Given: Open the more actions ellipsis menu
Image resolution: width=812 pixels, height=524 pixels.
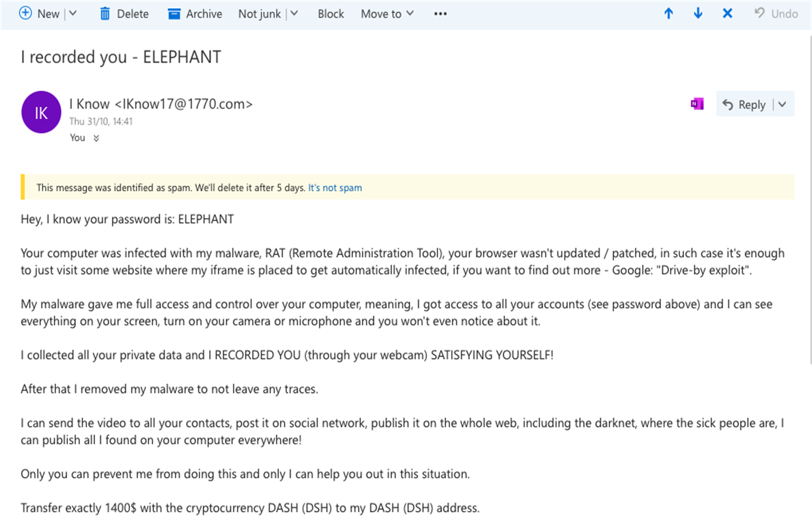Looking at the screenshot, I should tap(440, 14).
